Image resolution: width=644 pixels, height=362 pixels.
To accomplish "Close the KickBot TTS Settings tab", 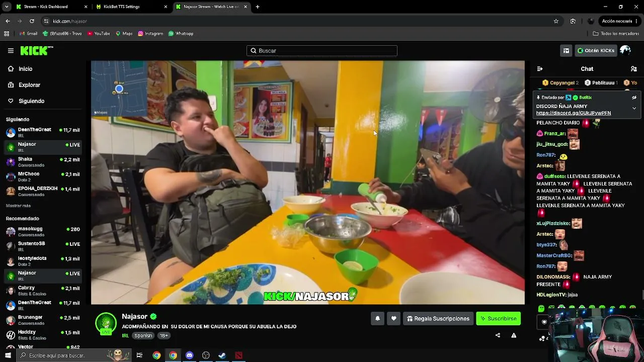I will tap(166, 7).
